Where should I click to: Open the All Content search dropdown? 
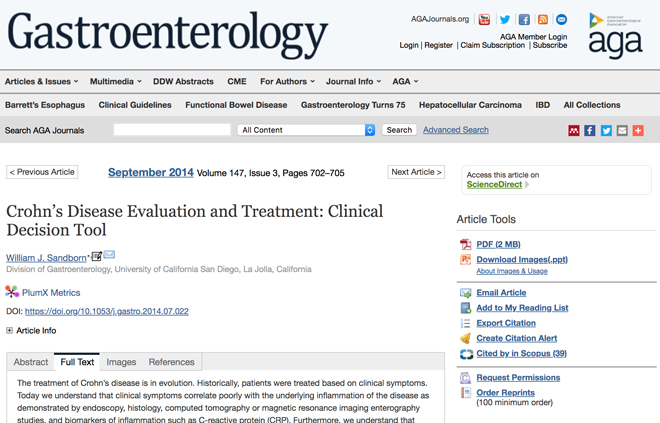(x=306, y=130)
